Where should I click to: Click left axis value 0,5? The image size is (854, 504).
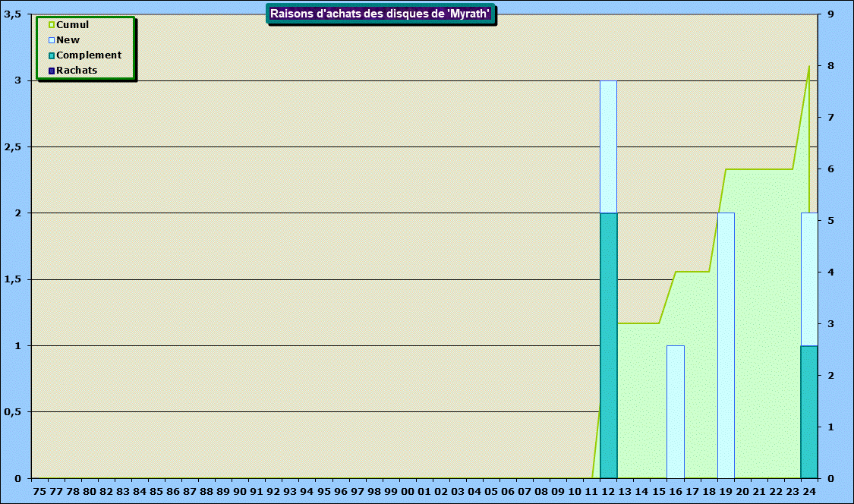pyautogui.click(x=13, y=412)
